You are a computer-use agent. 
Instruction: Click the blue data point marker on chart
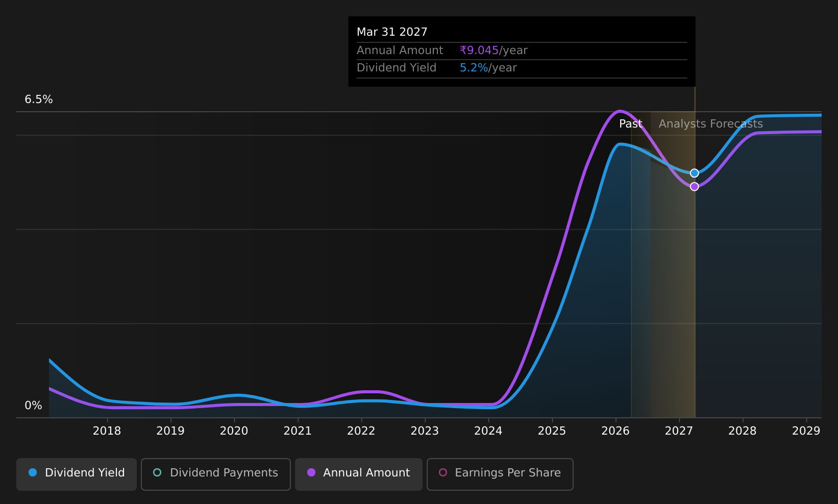coord(695,173)
